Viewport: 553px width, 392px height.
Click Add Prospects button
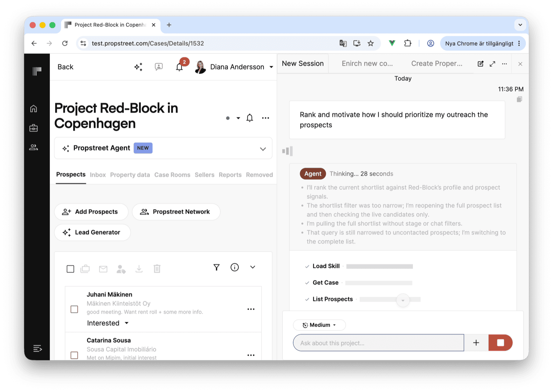click(91, 212)
